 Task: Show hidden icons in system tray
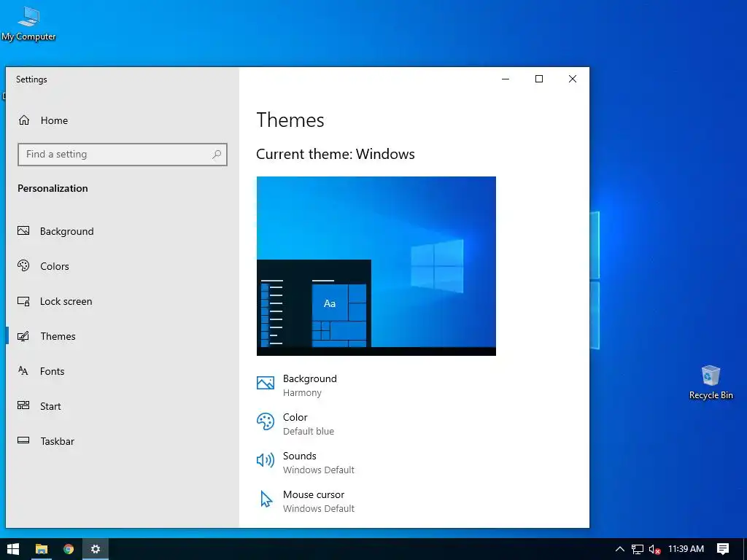coord(619,549)
